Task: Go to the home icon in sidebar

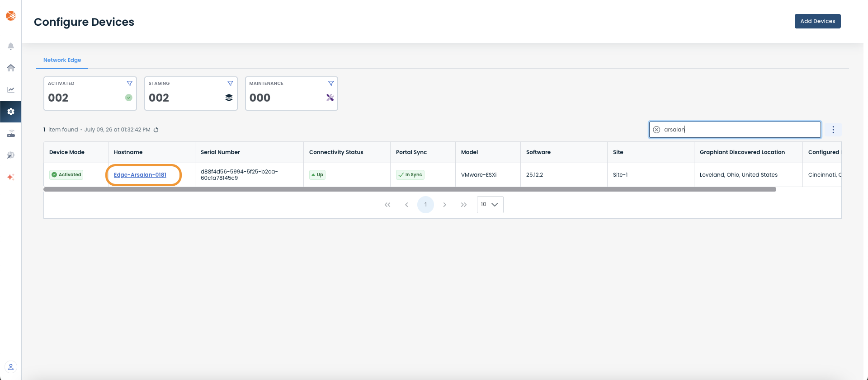Action: tap(11, 68)
